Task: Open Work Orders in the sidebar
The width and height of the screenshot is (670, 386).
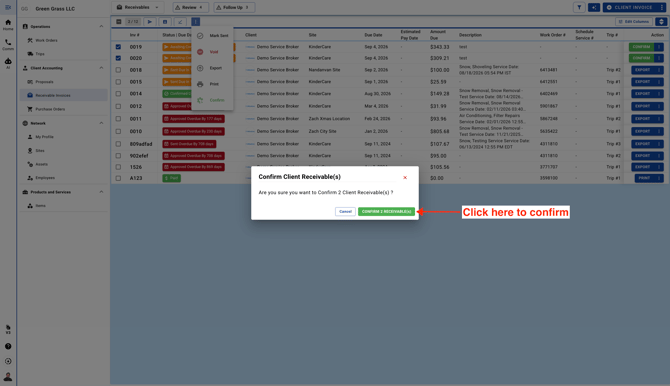Action: [x=64, y=40]
